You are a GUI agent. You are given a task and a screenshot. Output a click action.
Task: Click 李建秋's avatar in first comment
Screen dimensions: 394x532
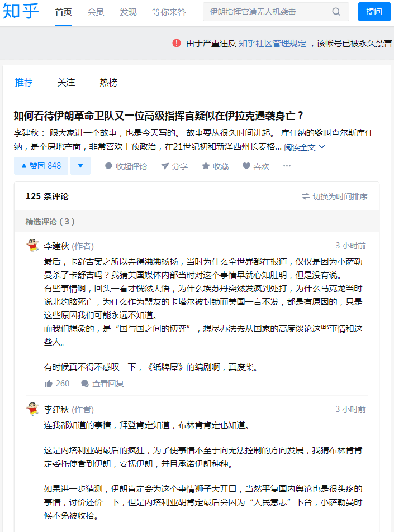click(x=33, y=245)
